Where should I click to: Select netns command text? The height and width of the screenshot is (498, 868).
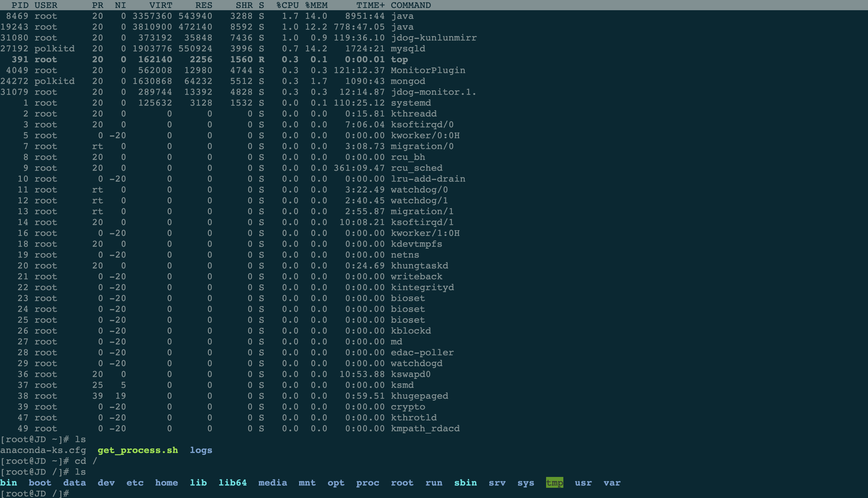tap(405, 255)
